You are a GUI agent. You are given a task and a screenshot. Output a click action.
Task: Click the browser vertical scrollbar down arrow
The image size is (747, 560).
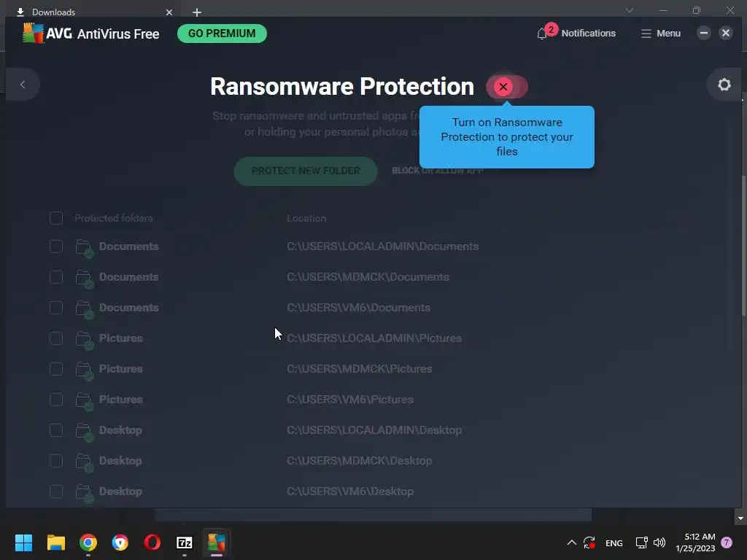[740, 518]
